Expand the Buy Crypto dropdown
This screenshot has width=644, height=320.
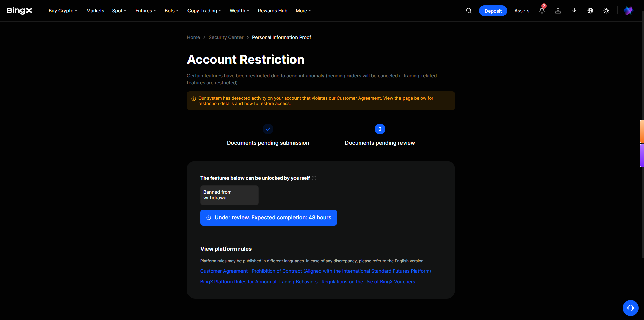tap(63, 11)
